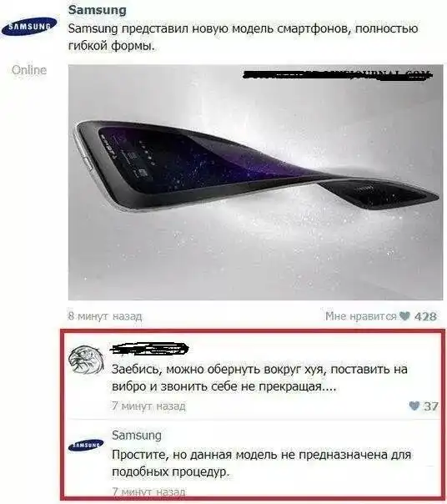Click the crossed-out watermark on the phone photo
Image resolution: width=447 pixels, height=504 pixels.
point(337,75)
